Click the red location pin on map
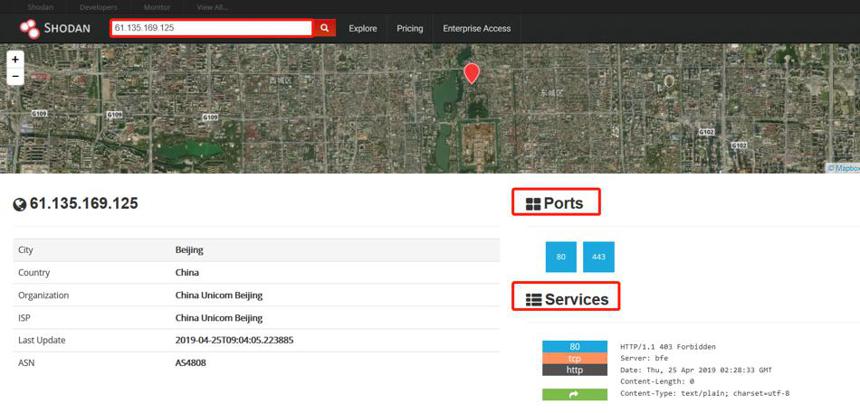The height and width of the screenshot is (413, 860). click(471, 73)
